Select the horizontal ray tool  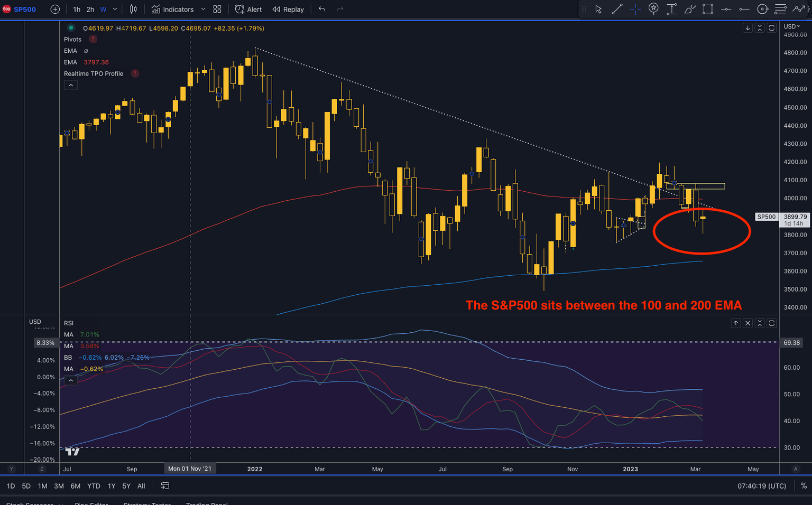tap(744, 9)
